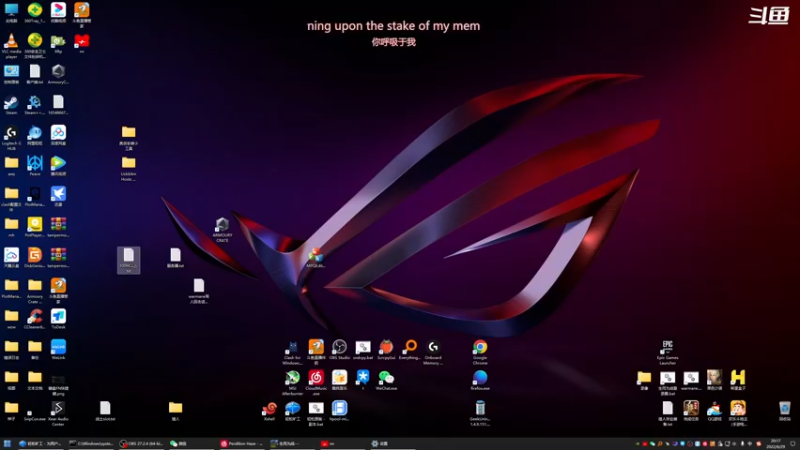This screenshot has height=450, width=800.
Task: Launch WeLink from the desktop
Action: click(58, 349)
